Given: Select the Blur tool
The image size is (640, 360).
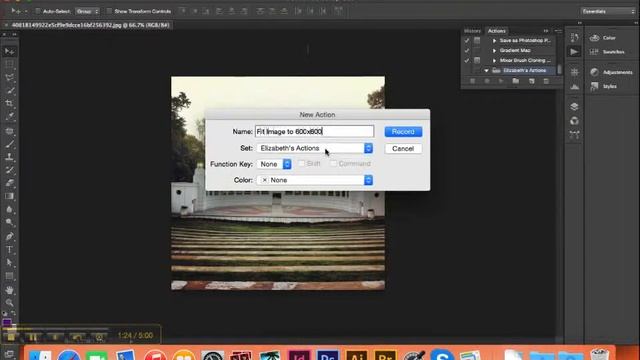Looking at the screenshot, I should [9, 209].
